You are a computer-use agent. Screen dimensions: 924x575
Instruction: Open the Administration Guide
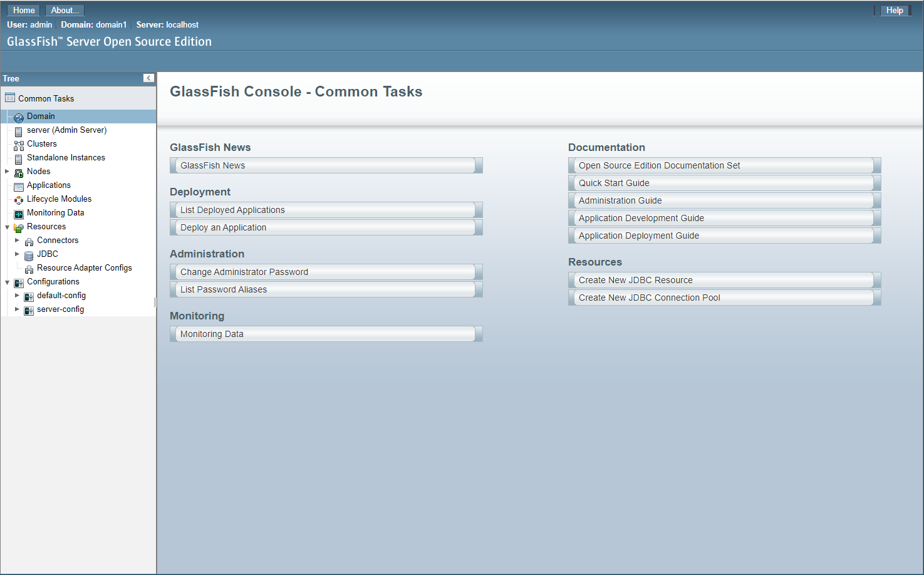pyautogui.click(x=724, y=200)
